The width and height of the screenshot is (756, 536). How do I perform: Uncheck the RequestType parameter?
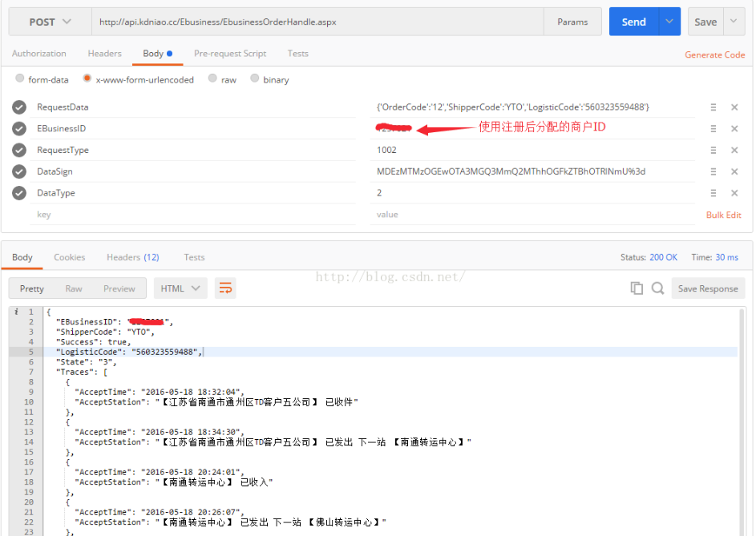[x=19, y=151]
